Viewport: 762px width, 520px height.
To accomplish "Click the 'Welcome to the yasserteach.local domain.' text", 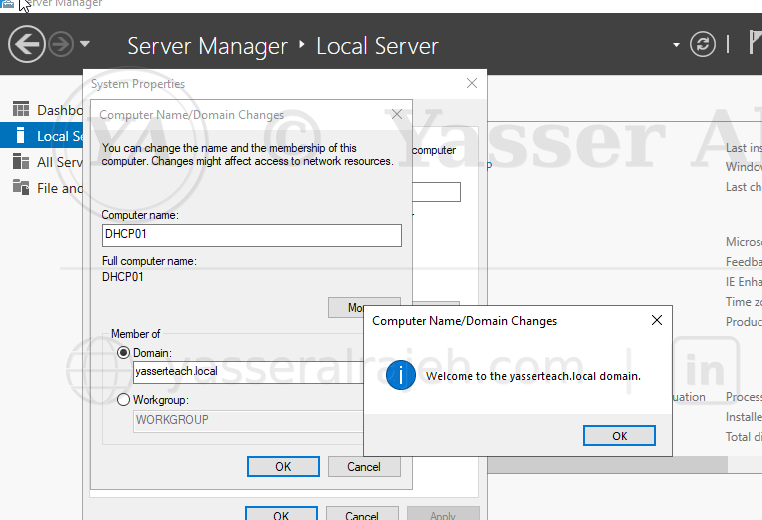I will coord(534,376).
